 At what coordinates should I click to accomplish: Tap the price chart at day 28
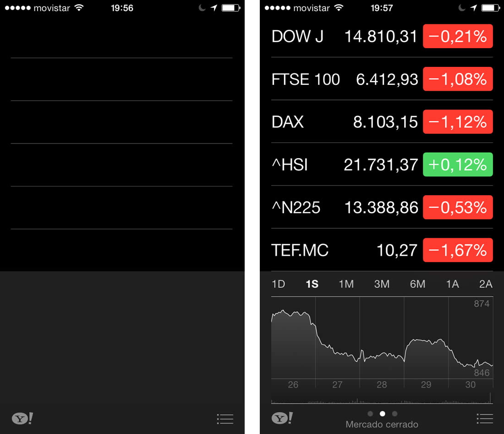(x=382, y=348)
